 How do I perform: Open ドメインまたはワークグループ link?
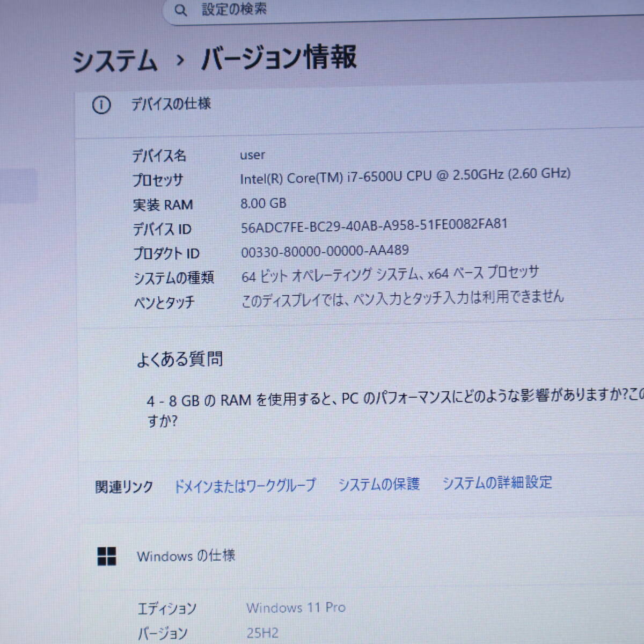(x=245, y=486)
